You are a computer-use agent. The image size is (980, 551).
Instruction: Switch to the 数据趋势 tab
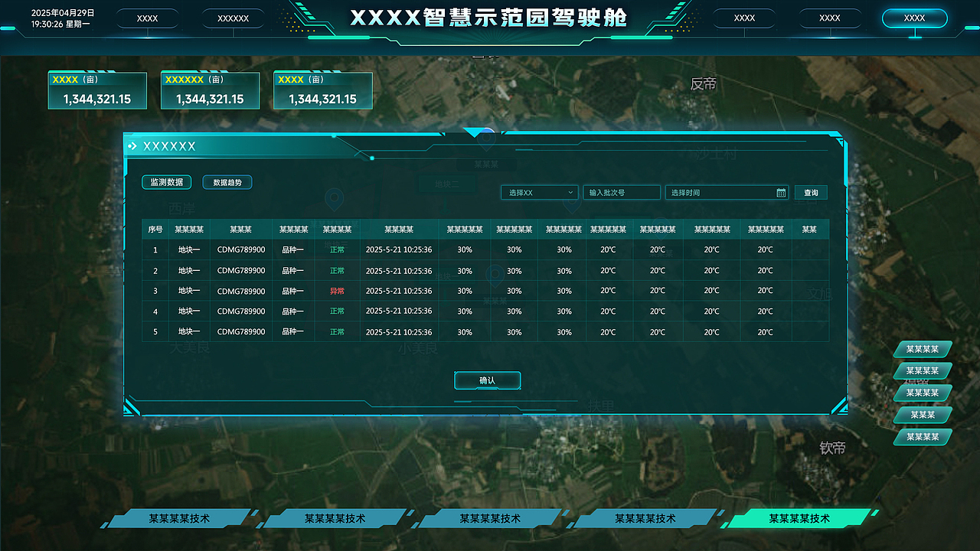coord(227,182)
